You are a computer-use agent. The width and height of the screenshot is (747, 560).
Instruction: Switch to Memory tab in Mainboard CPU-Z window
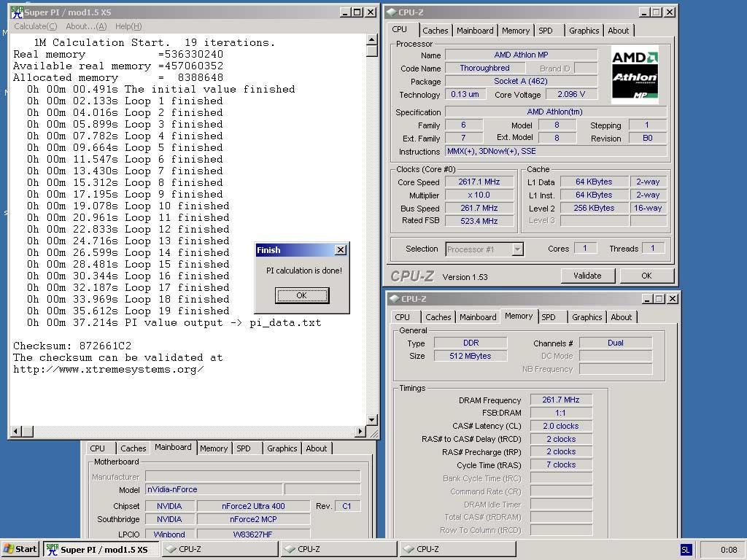coord(214,448)
